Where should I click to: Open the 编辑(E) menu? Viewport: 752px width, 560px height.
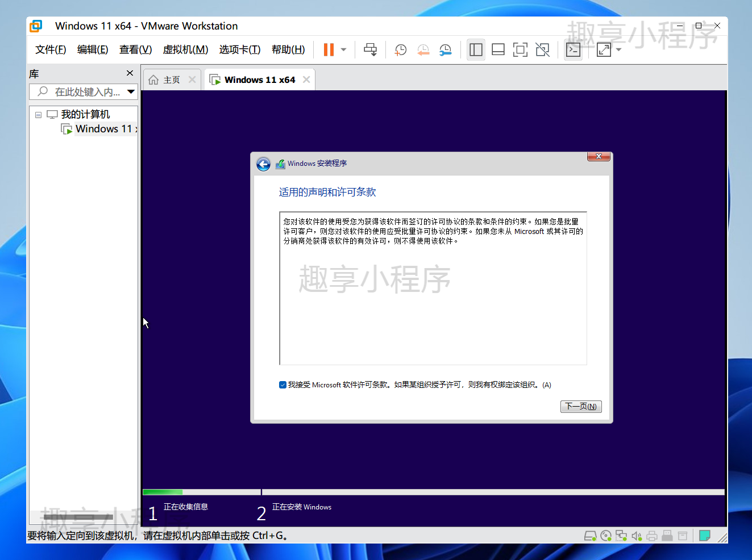[x=93, y=49]
